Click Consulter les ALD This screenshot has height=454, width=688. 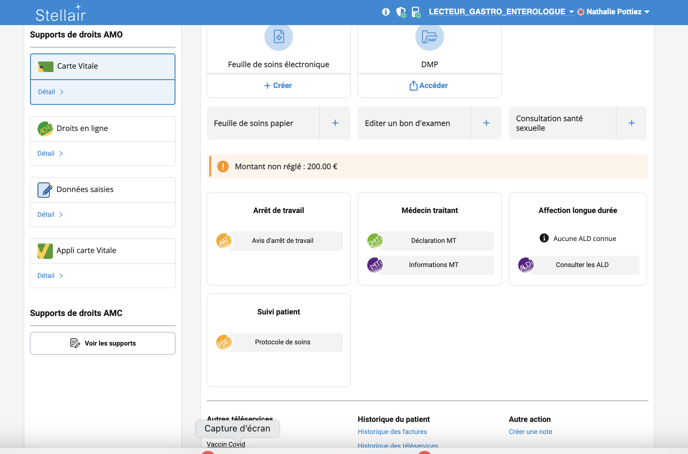tap(581, 265)
